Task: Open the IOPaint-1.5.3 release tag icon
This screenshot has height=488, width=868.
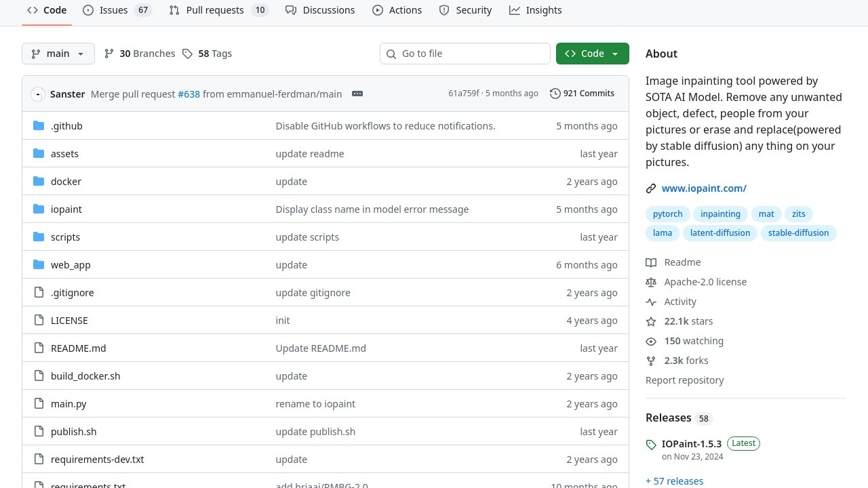Action: coord(651,445)
